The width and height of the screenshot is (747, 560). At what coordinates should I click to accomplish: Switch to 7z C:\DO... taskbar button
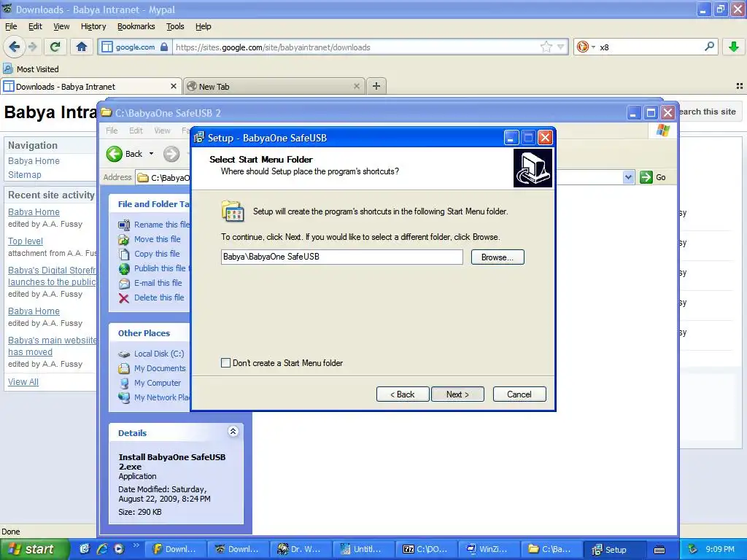425,549
